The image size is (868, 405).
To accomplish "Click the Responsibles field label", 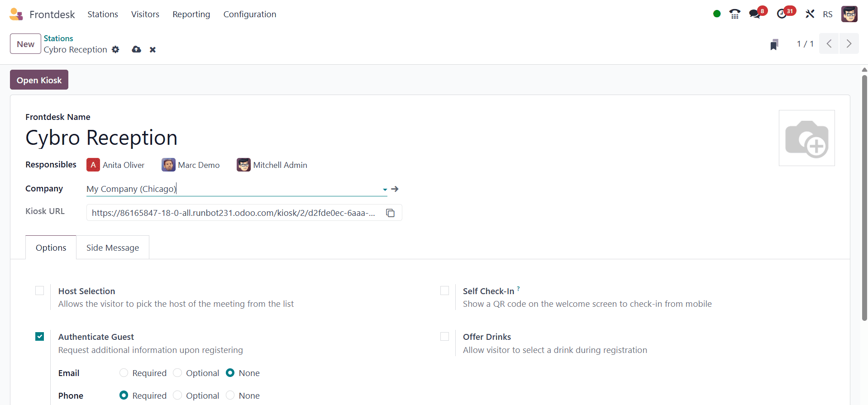I will pos(51,165).
